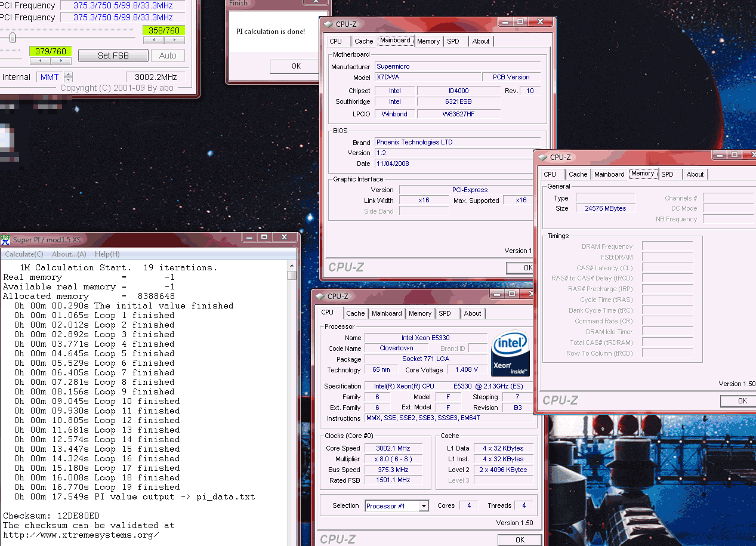Viewport: 756px width, 546px height.
Task: Click the Rated FSB value '1501.1 MHz'
Action: point(393,480)
